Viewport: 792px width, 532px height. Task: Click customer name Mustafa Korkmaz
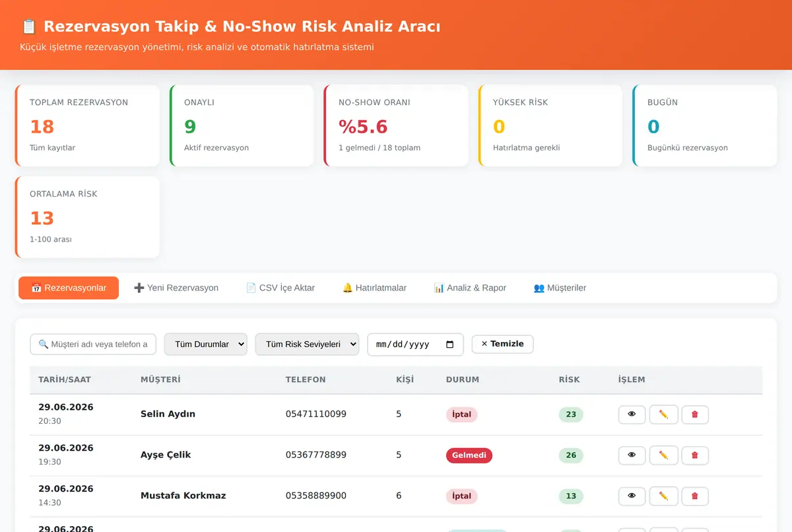(x=183, y=496)
